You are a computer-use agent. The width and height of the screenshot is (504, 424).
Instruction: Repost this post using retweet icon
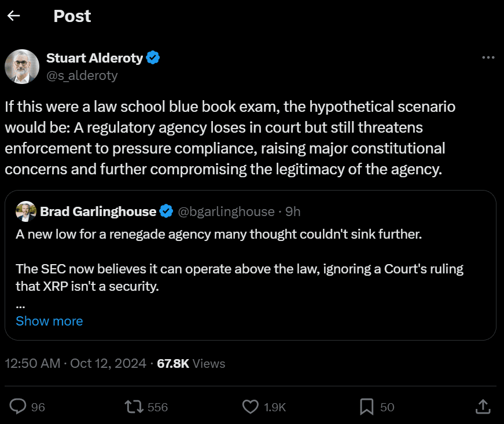(134, 407)
